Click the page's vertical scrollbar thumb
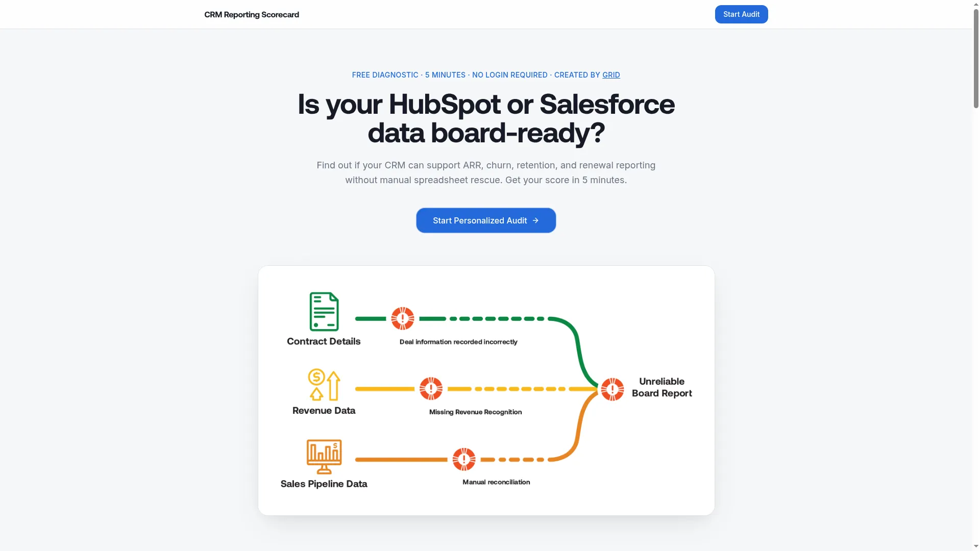The width and height of the screenshot is (980, 551). (x=976, y=58)
